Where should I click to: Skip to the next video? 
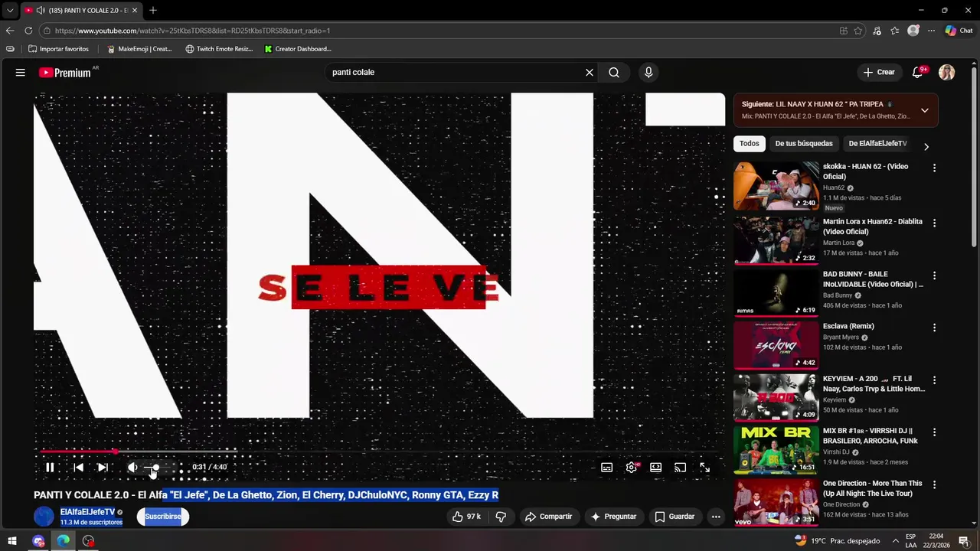pos(103,468)
